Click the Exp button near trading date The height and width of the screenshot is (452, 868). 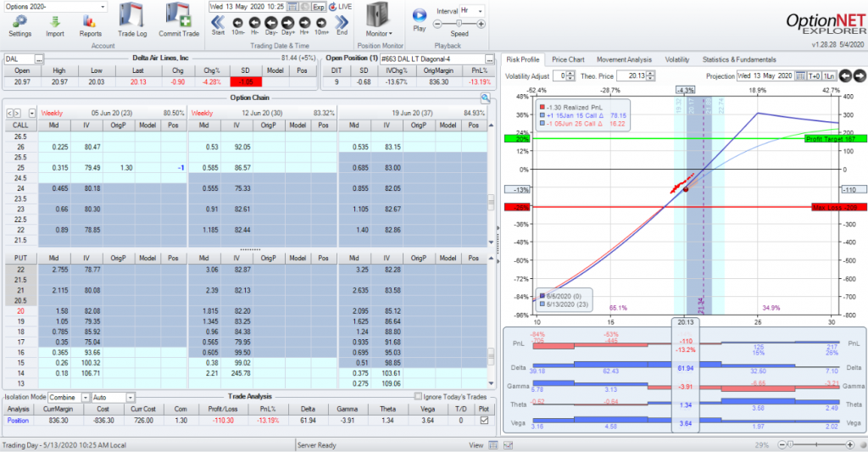tap(319, 7)
